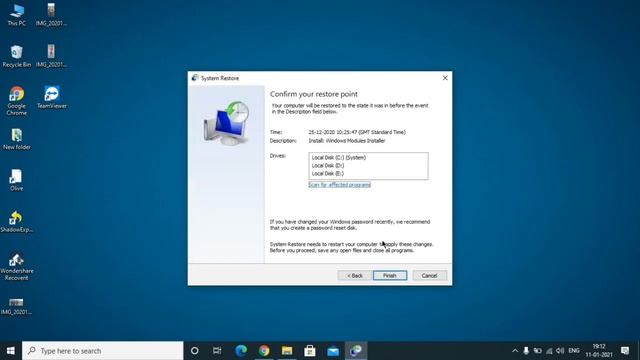The image size is (640, 360).
Task: Open the Recycle Bin desktop icon
Action: point(16,56)
